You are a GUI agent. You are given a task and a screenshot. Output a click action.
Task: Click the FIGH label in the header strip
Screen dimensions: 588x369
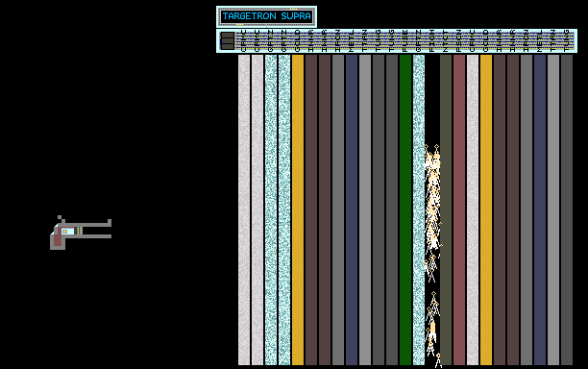432,41
